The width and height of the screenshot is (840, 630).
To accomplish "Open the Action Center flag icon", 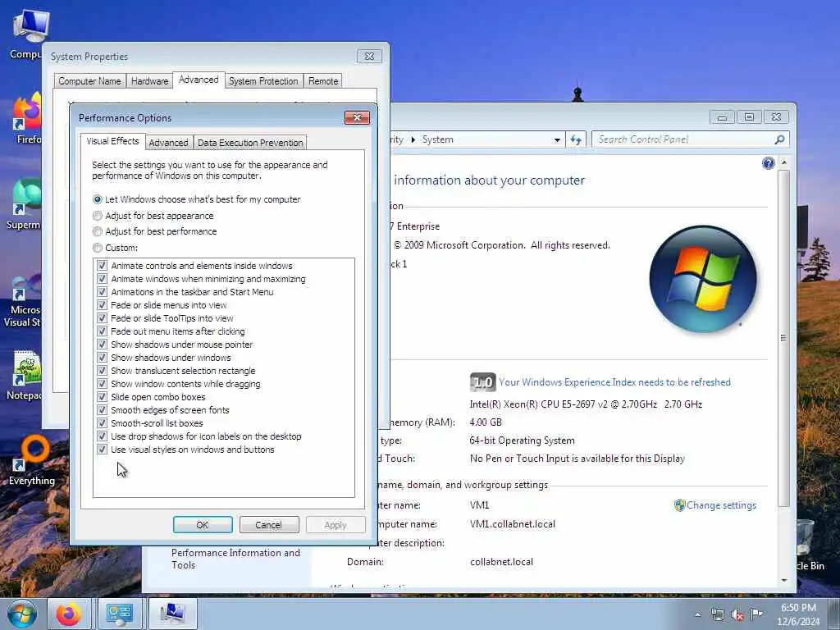I will [756, 614].
